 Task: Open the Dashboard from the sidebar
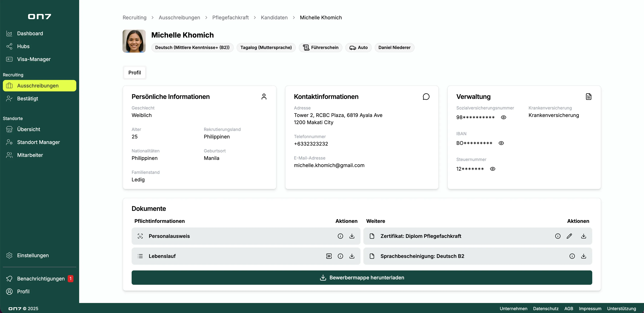(30, 33)
